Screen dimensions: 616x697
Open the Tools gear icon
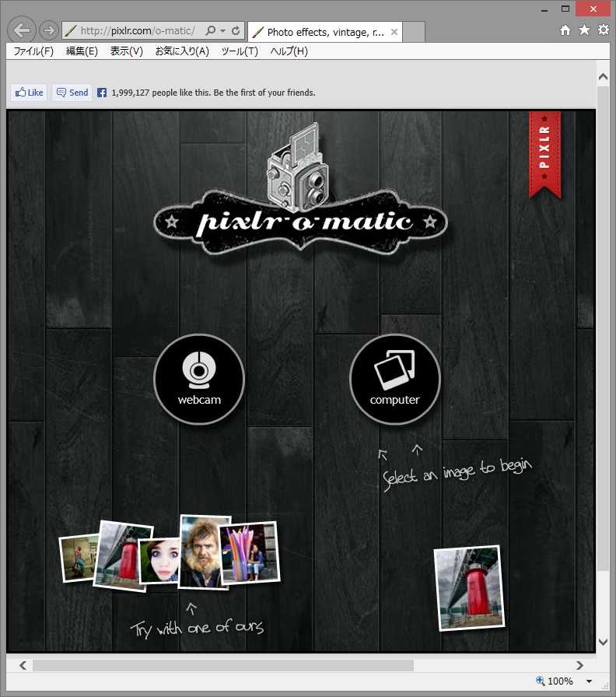coord(603,30)
